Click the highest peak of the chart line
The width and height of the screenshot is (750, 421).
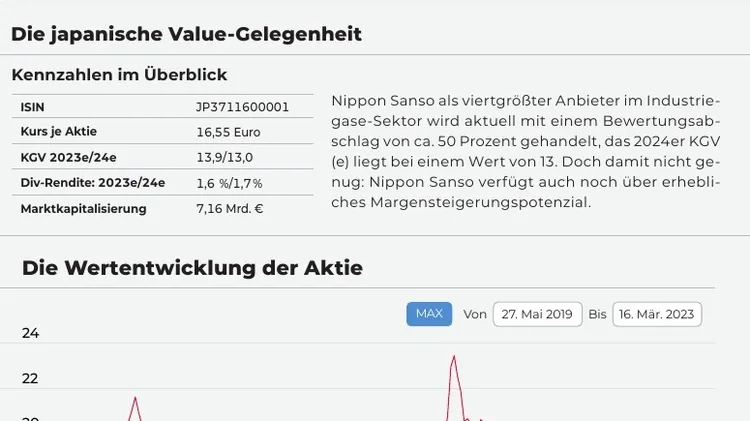click(x=454, y=356)
